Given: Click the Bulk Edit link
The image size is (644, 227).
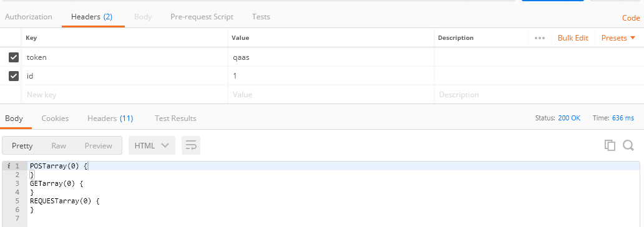Looking at the screenshot, I should [573, 38].
